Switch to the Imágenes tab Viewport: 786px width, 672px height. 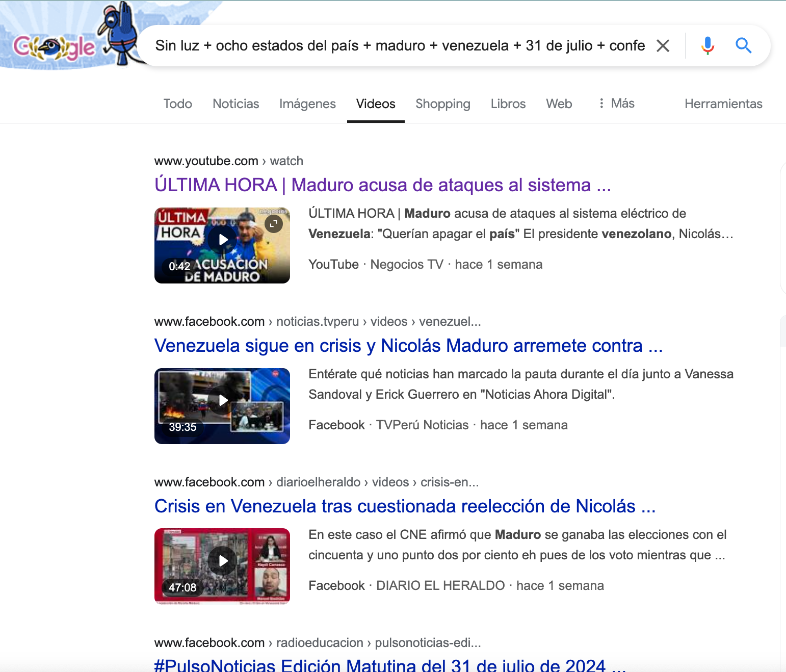307,104
